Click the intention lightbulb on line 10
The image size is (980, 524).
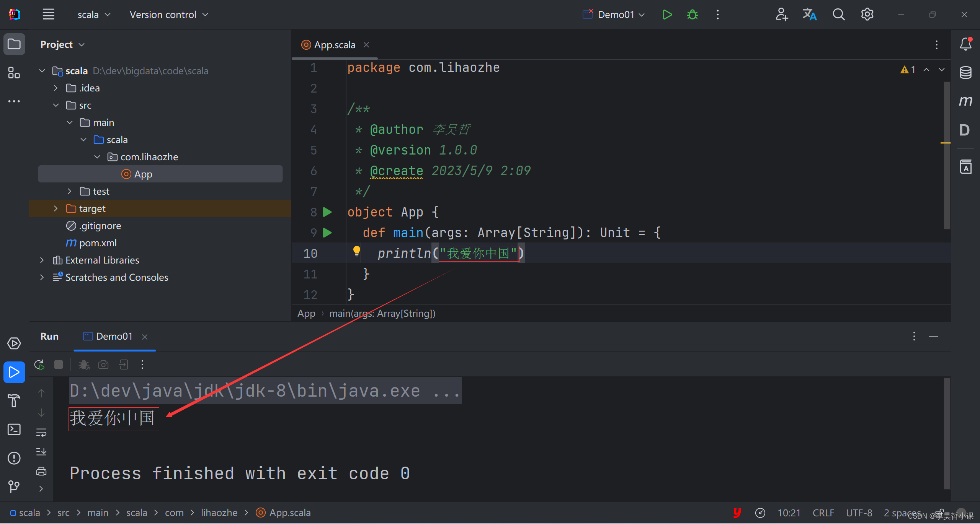[356, 251]
